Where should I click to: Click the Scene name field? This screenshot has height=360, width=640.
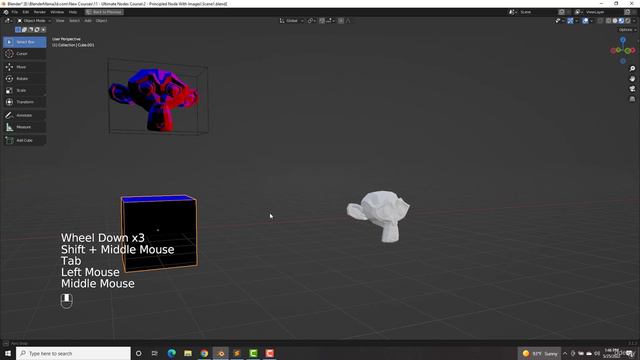pos(539,12)
